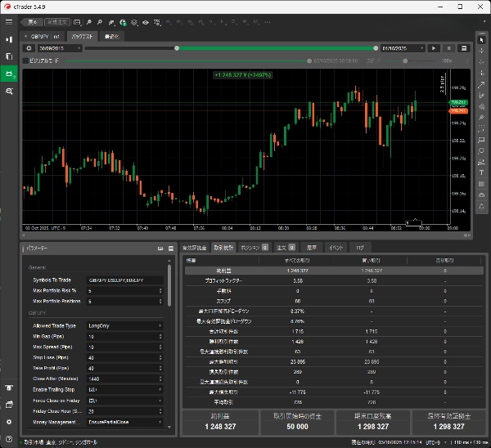Click the back button in the top toolbar
Image resolution: width=491 pixels, height=448 pixels.
pos(31,22)
